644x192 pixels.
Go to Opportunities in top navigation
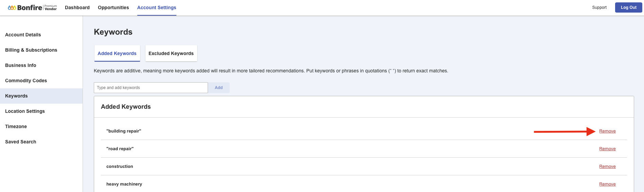click(x=113, y=7)
